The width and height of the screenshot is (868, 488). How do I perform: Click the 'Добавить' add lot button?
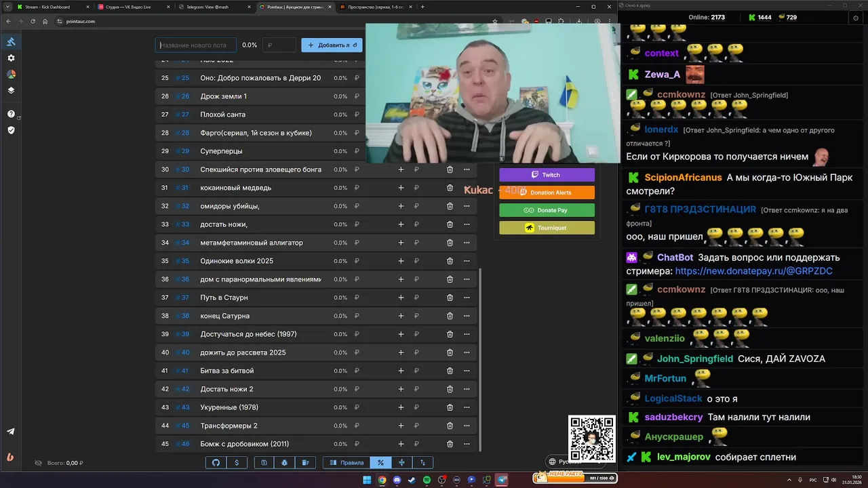click(332, 45)
